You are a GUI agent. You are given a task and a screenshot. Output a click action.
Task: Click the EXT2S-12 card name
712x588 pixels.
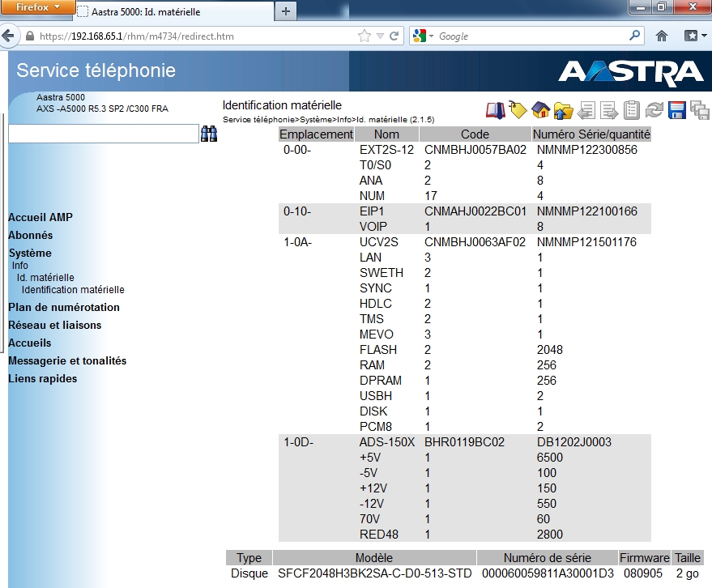click(x=386, y=150)
